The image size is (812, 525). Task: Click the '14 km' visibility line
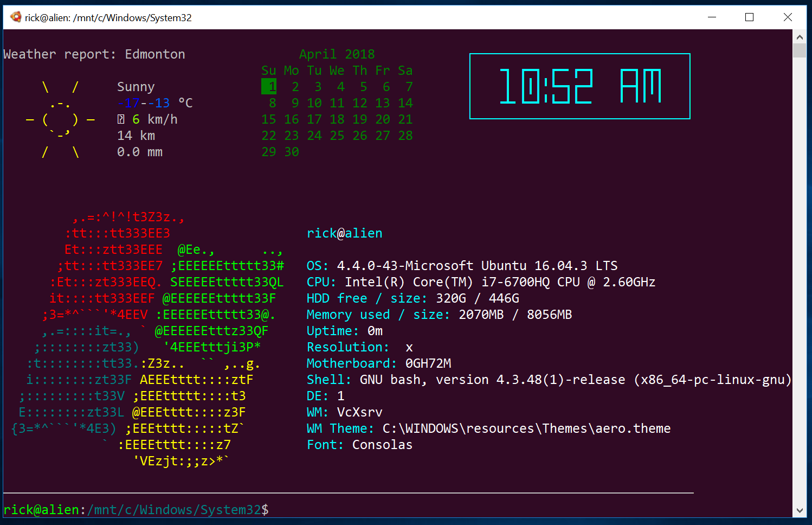pyautogui.click(x=136, y=136)
